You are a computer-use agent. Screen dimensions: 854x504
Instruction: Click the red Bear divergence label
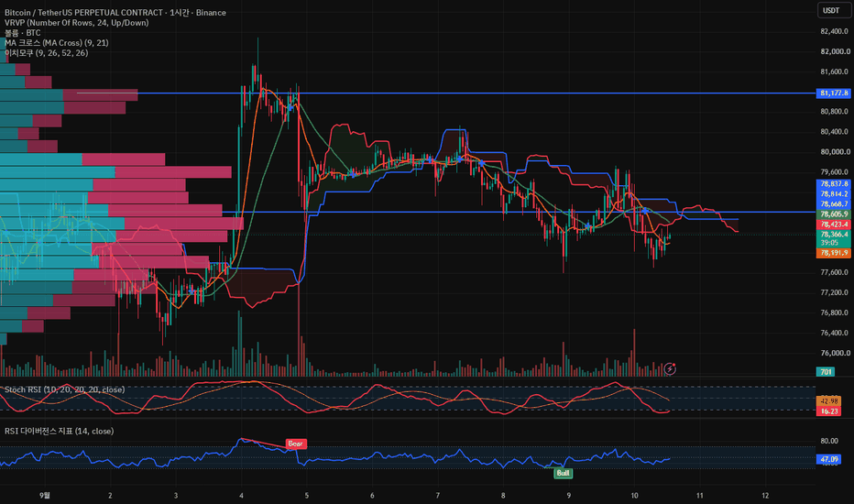pyautogui.click(x=295, y=444)
